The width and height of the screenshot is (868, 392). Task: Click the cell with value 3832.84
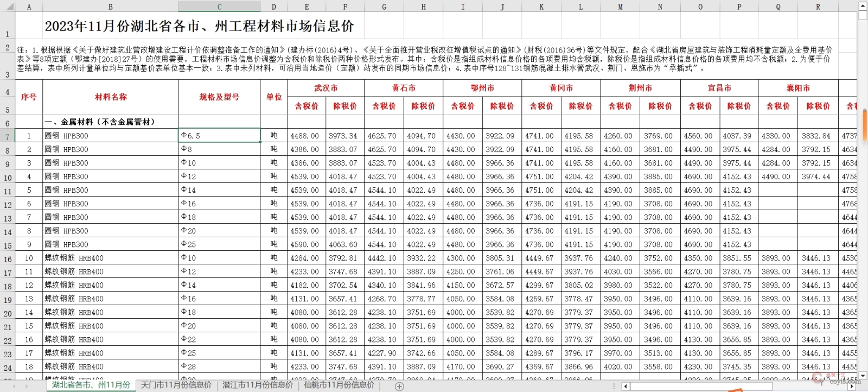[818, 136]
